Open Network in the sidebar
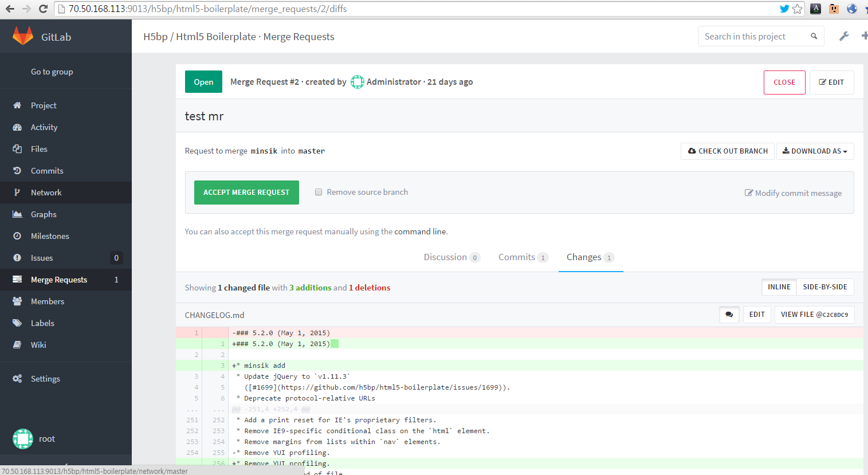The image size is (868, 475). [x=46, y=193]
